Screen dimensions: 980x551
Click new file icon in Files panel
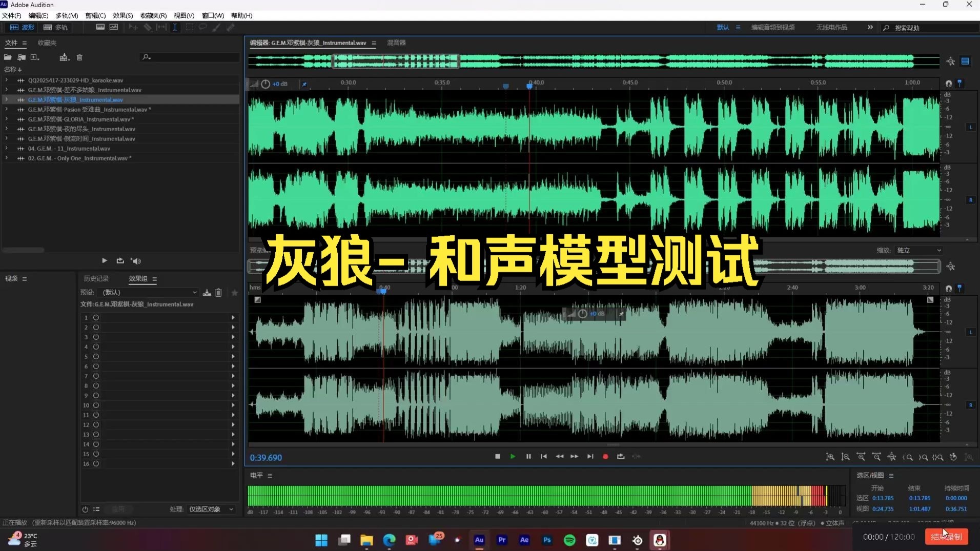click(x=35, y=57)
